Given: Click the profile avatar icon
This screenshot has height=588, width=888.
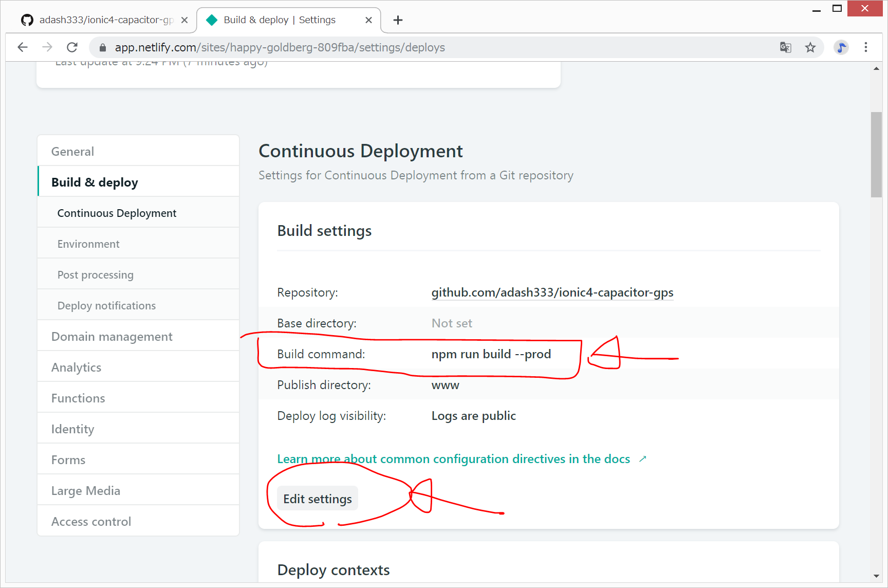Looking at the screenshot, I should point(841,47).
